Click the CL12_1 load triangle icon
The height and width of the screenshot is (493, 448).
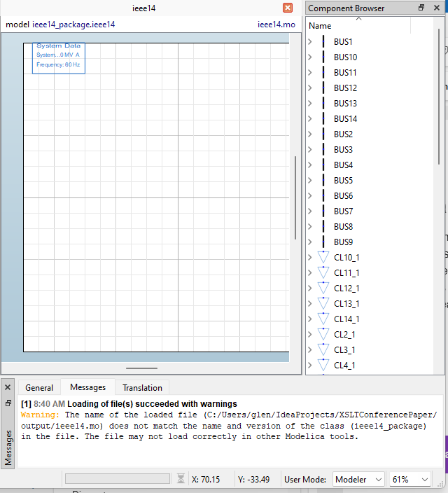point(323,288)
